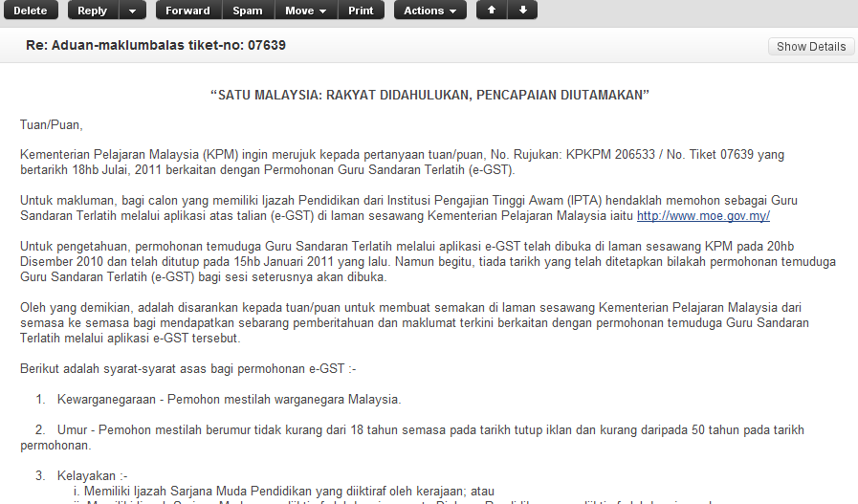This screenshot has height=504, width=858.
Task: Click the 'Kelayakan :-' list item
Action: point(93,476)
